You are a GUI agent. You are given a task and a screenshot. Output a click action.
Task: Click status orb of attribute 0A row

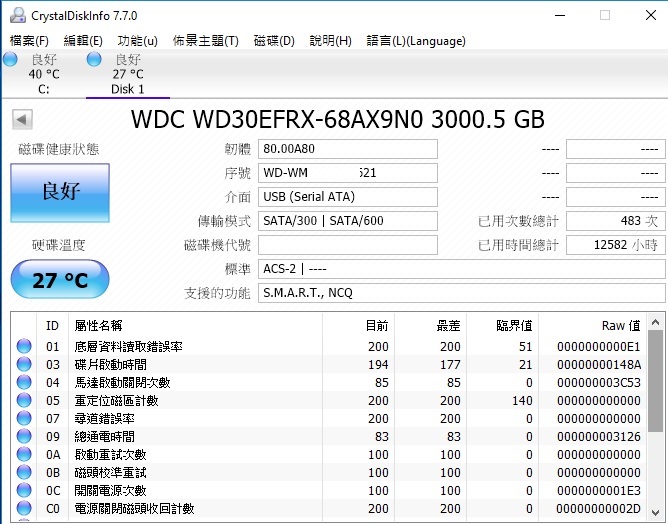(24, 454)
